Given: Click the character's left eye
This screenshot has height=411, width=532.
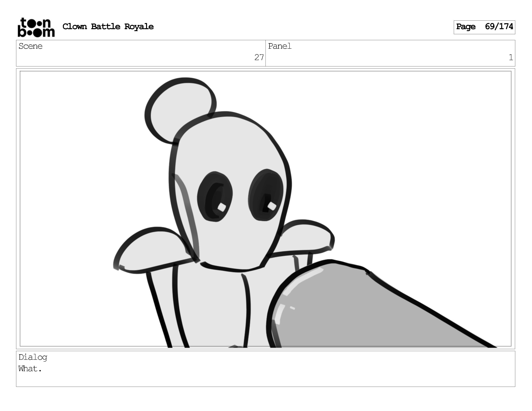Looking at the screenshot, I should [x=215, y=197].
